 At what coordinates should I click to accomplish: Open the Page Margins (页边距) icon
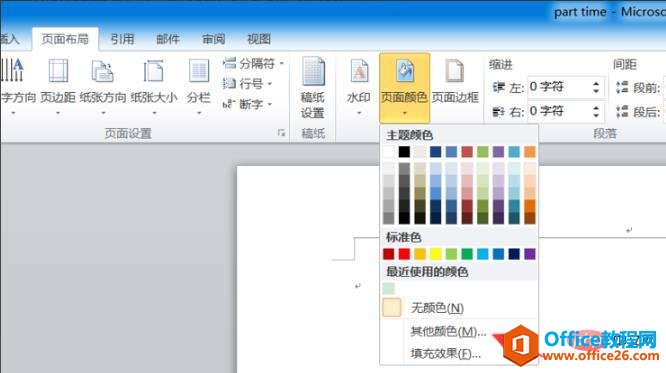58,71
